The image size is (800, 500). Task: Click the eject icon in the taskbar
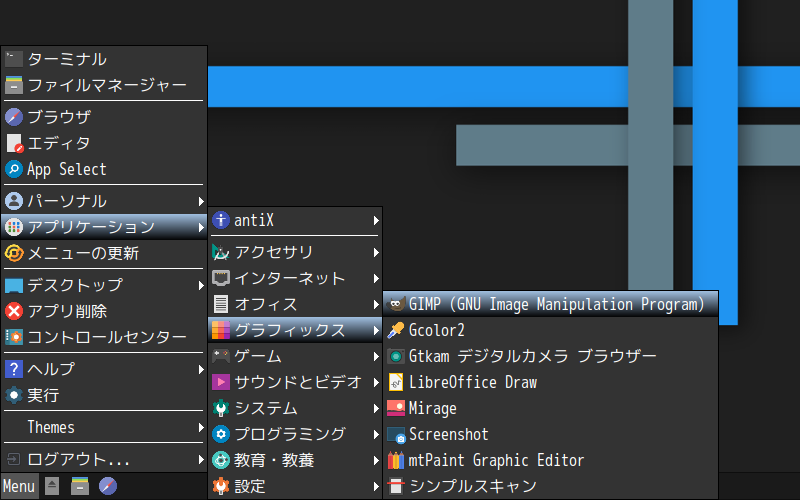52,486
